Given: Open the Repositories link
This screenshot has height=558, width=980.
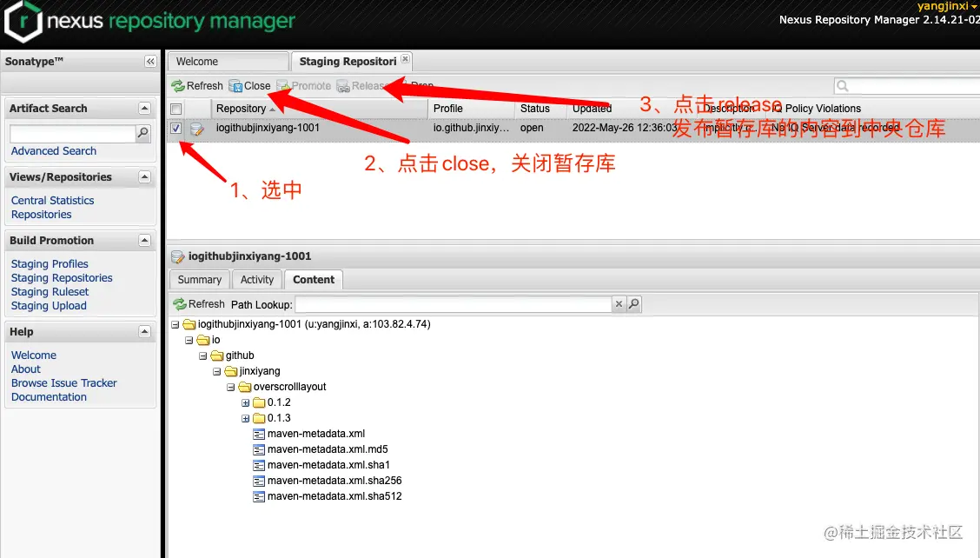Looking at the screenshot, I should (x=41, y=214).
